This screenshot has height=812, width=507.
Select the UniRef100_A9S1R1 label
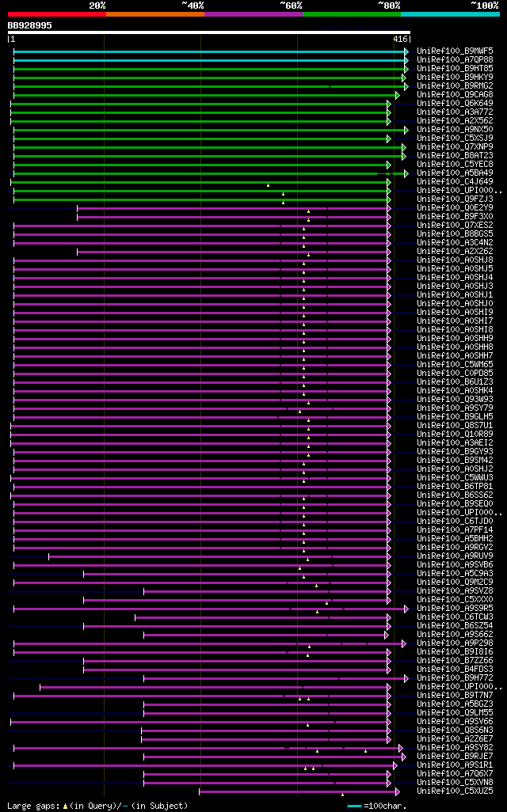456,765
